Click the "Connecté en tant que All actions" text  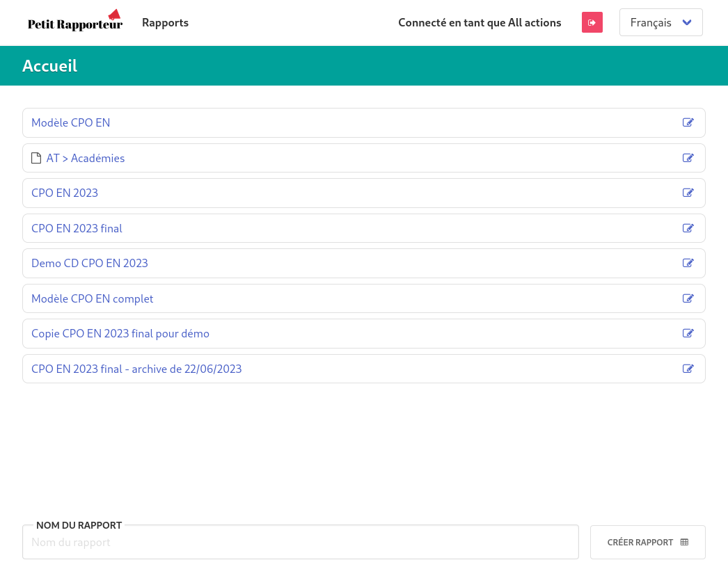pos(480,23)
